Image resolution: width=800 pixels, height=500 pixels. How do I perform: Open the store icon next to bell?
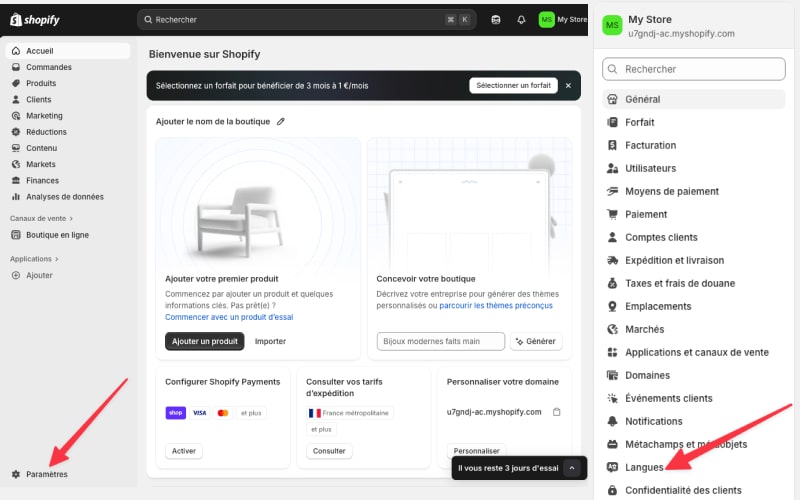pos(497,19)
